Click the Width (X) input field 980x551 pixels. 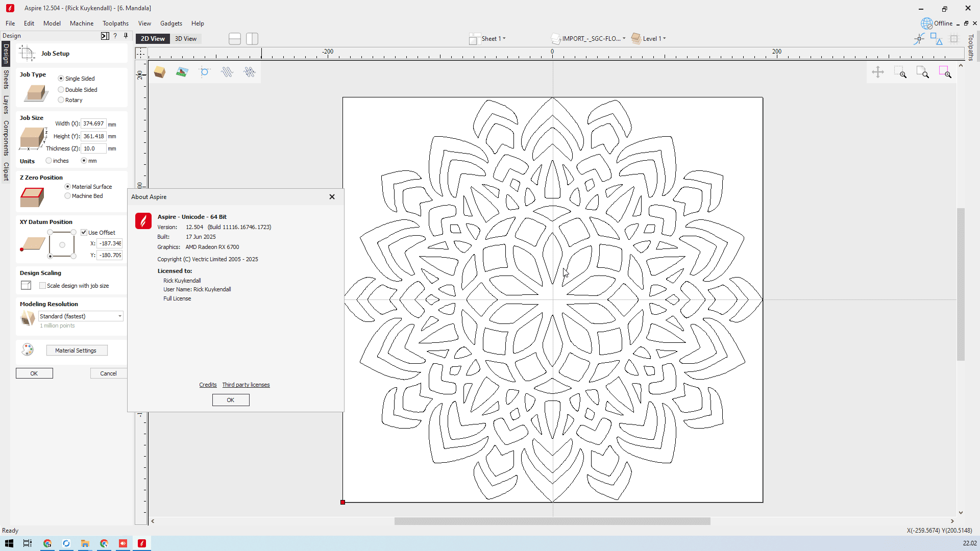(x=93, y=124)
